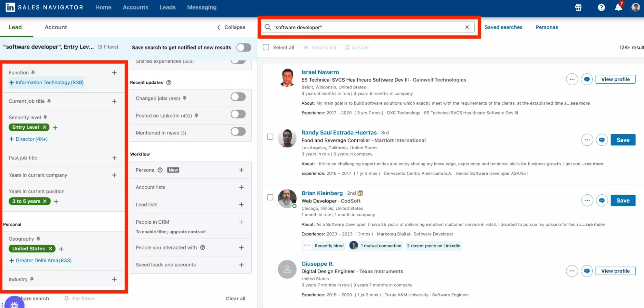Click the gift icon in top bar

click(578, 7)
